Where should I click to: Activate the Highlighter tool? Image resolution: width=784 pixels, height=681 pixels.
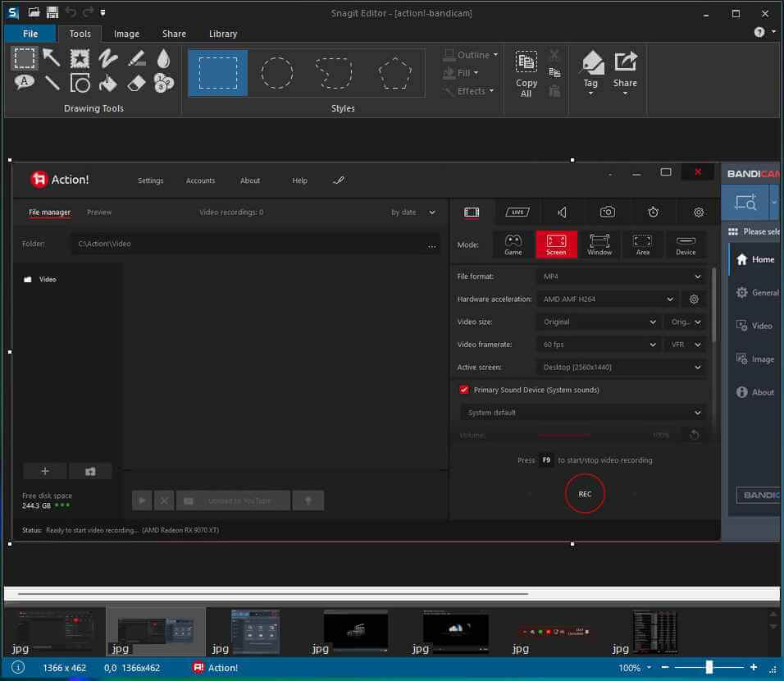tap(136, 57)
